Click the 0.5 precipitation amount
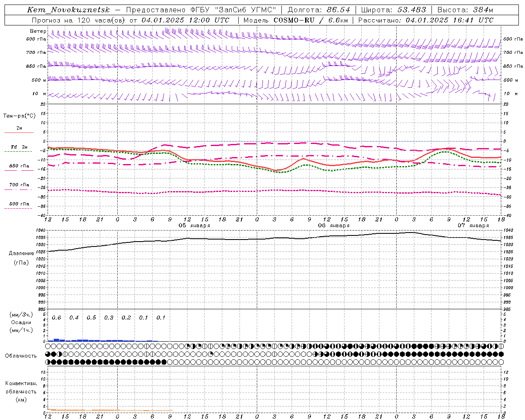The width and height of the screenshot is (525, 420). 91,318
